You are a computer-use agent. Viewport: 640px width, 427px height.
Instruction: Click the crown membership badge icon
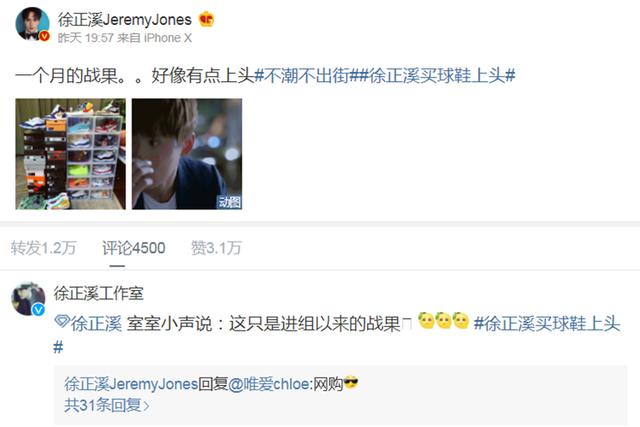(x=207, y=19)
